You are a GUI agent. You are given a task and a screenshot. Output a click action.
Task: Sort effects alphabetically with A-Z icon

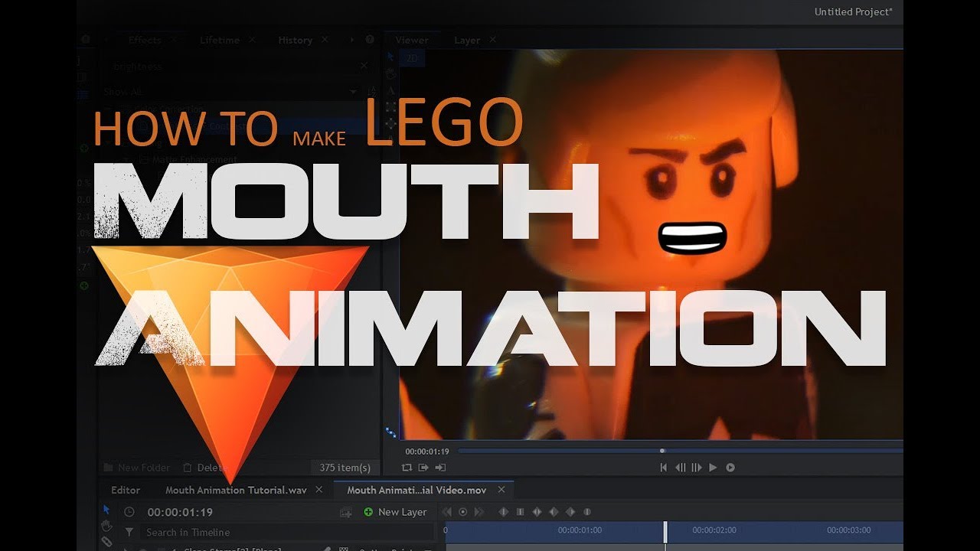(x=373, y=91)
